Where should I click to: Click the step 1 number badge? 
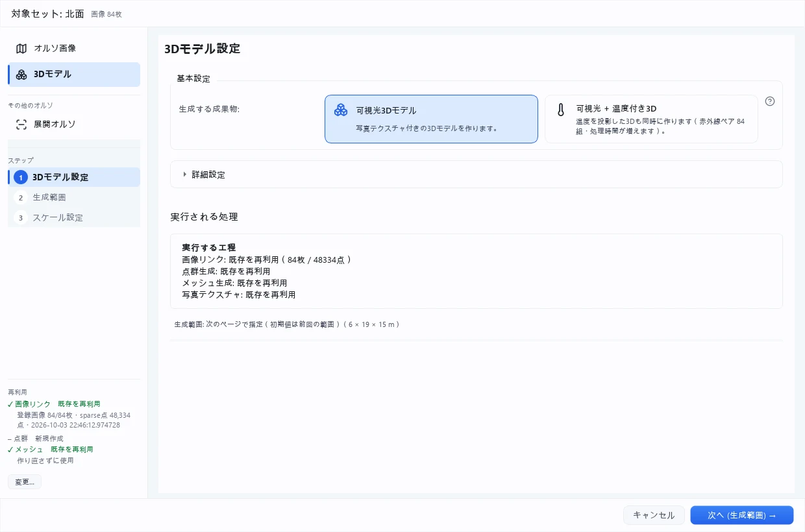point(21,177)
